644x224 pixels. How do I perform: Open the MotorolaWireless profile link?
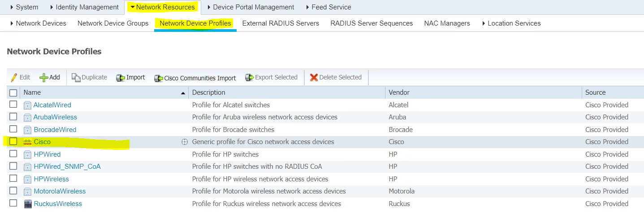[60, 191]
